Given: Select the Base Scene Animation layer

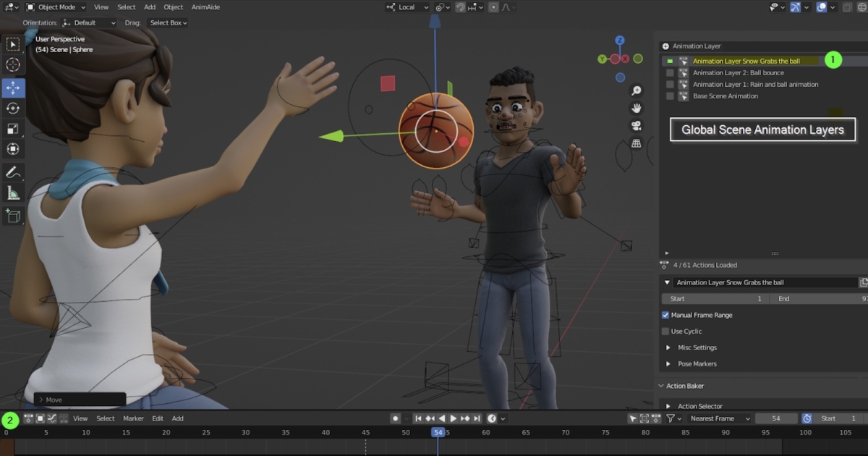Looking at the screenshot, I should click(x=725, y=96).
